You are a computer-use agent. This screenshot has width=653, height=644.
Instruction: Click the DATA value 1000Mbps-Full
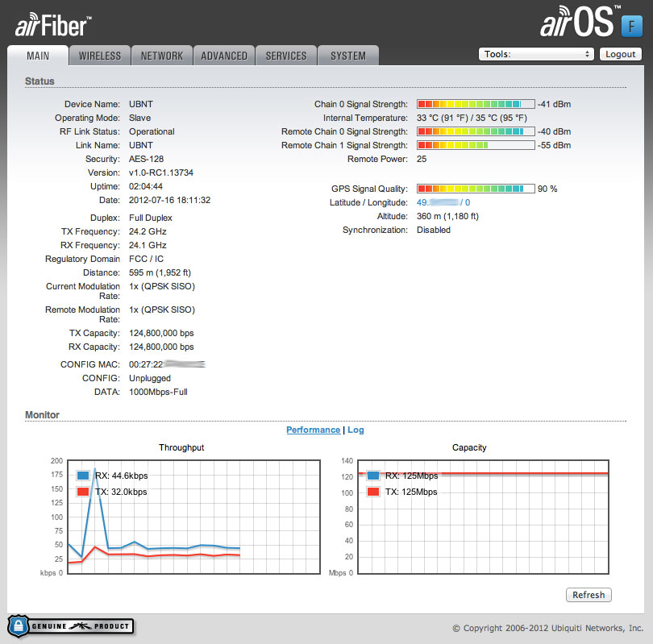pos(158,392)
